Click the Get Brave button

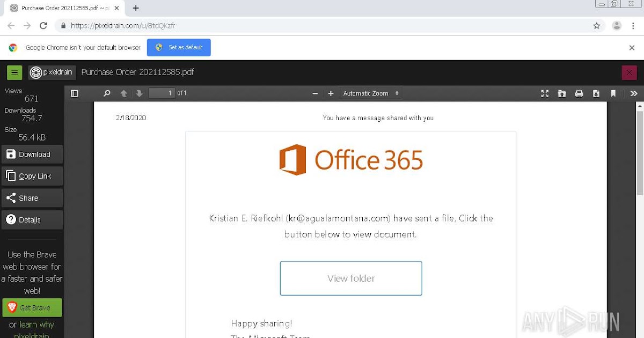tap(32, 308)
